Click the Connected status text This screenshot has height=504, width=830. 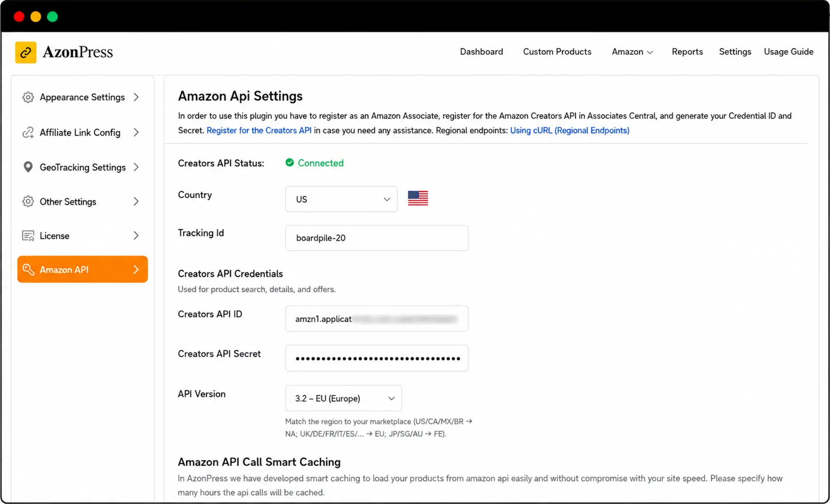click(320, 163)
